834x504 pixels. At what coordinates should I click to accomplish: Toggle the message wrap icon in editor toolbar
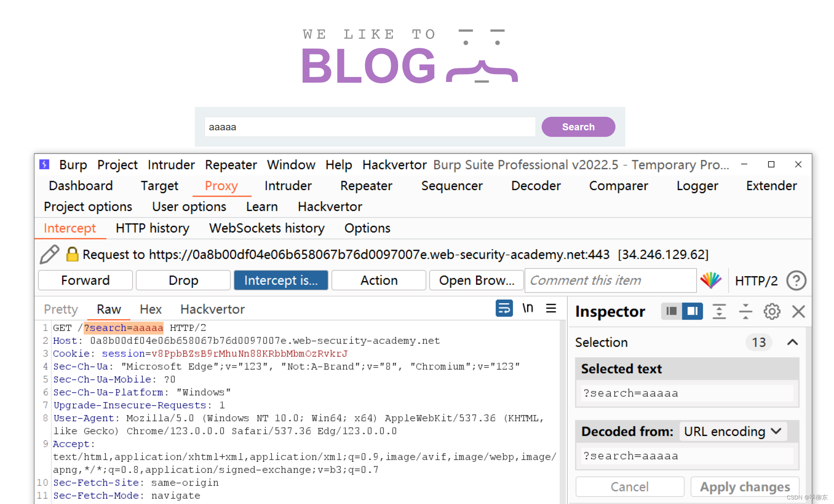tap(504, 308)
